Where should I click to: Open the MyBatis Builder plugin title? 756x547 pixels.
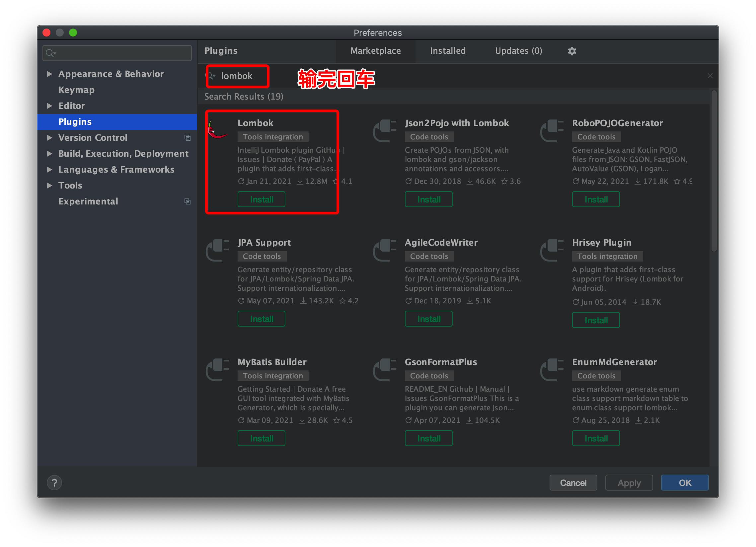coord(272,362)
